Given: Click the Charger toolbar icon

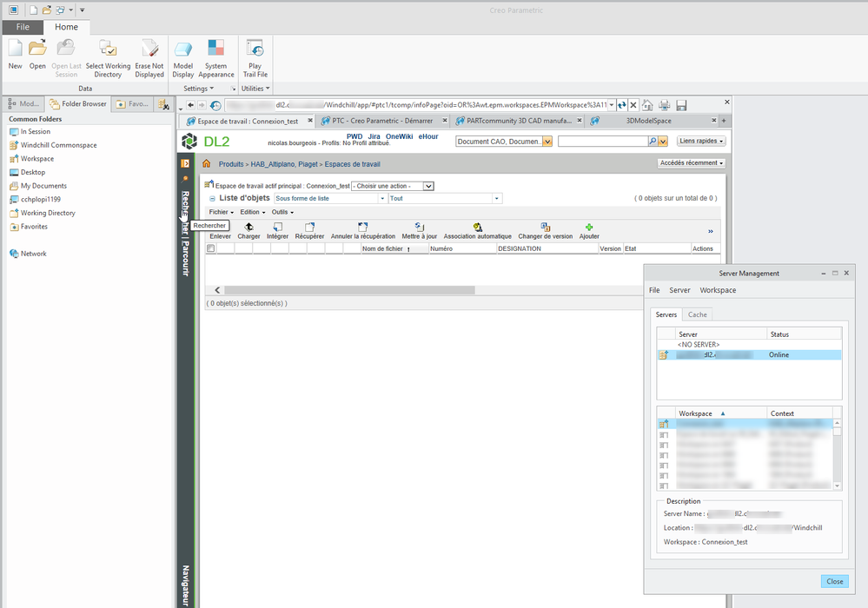Looking at the screenshot, I should [x=248, y=228].
